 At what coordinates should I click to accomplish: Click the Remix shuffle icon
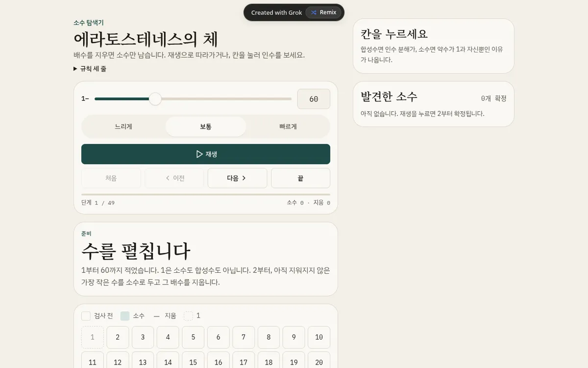(314, 12)
